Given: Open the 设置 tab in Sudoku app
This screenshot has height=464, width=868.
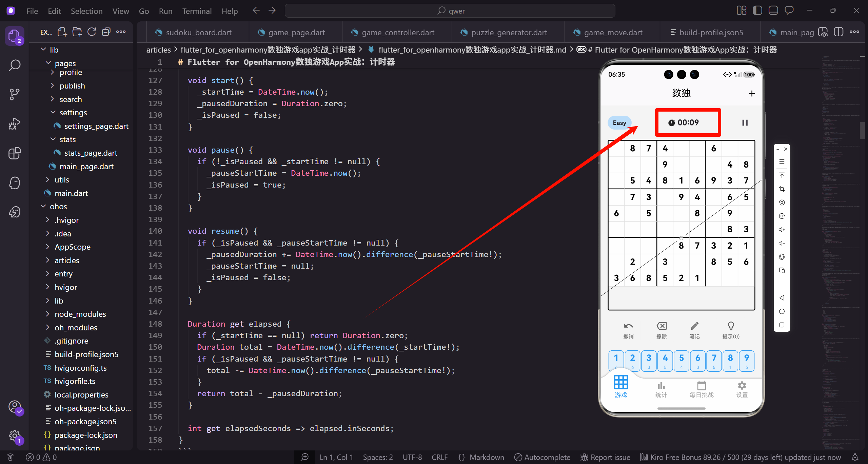Looking at the screenshot, I should 742,389.
